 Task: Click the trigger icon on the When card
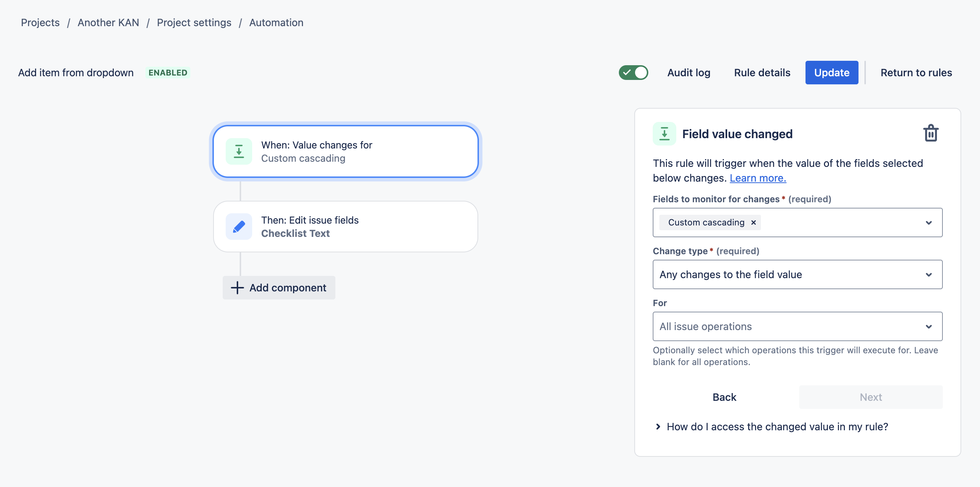239,151
